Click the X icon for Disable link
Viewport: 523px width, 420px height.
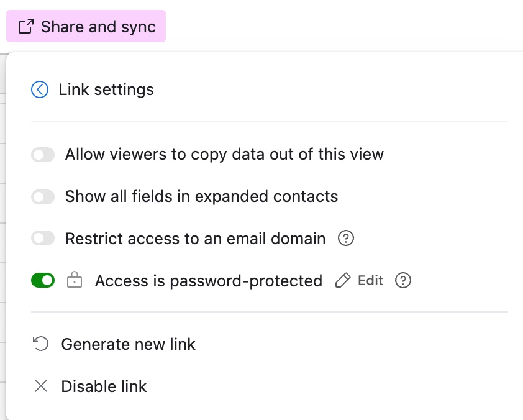pos(41,386)
